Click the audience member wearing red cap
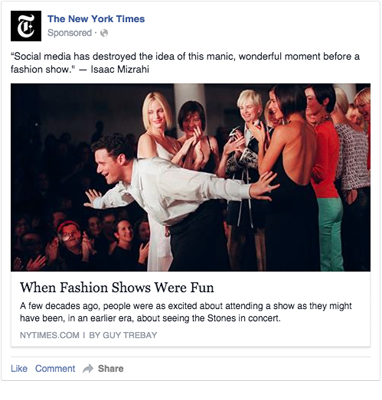Screen dimensions: 382x400 point(69,238)
